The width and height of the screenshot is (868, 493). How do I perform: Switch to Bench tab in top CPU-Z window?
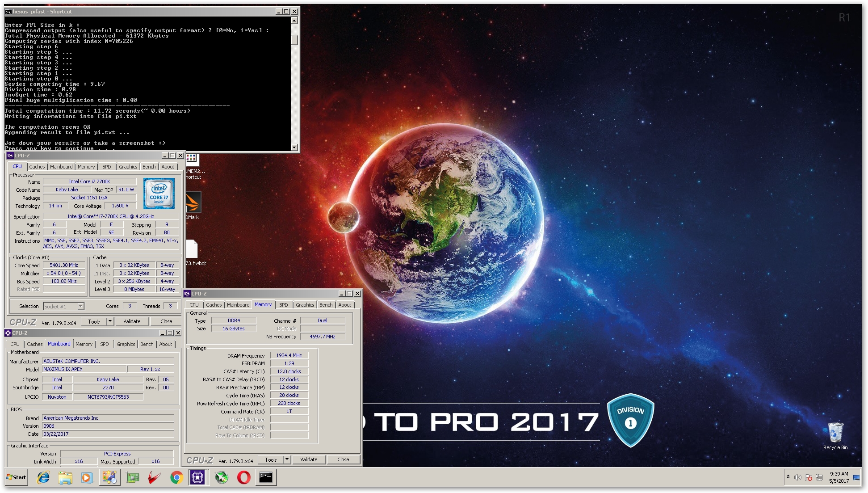coord(149,167)
